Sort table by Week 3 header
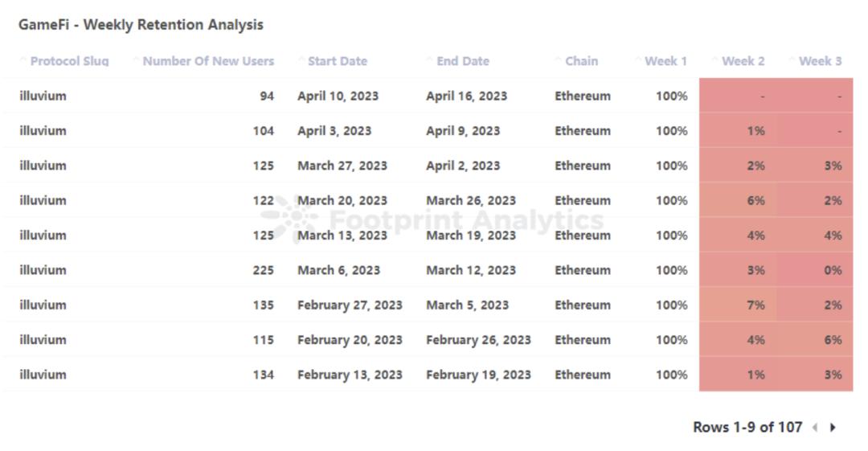 click(x=820, y=61)
